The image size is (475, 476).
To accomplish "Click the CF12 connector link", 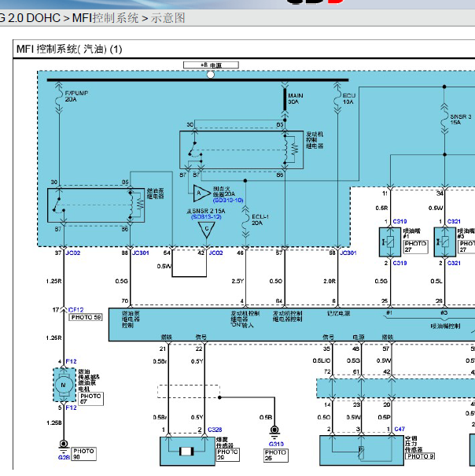I will 75,310.
